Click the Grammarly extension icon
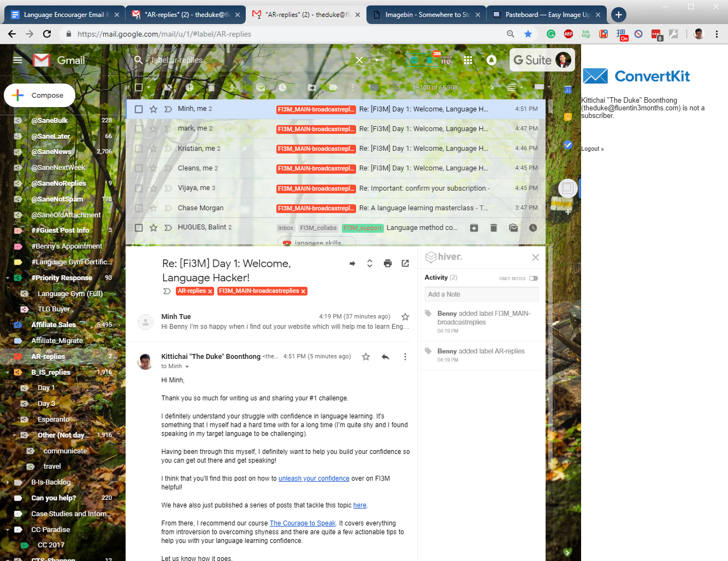 [551, 34]
